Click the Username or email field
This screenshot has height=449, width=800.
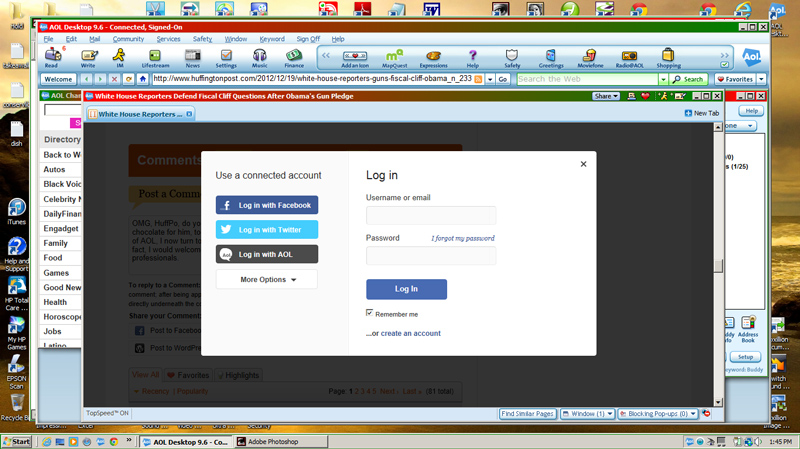[431, 215]
